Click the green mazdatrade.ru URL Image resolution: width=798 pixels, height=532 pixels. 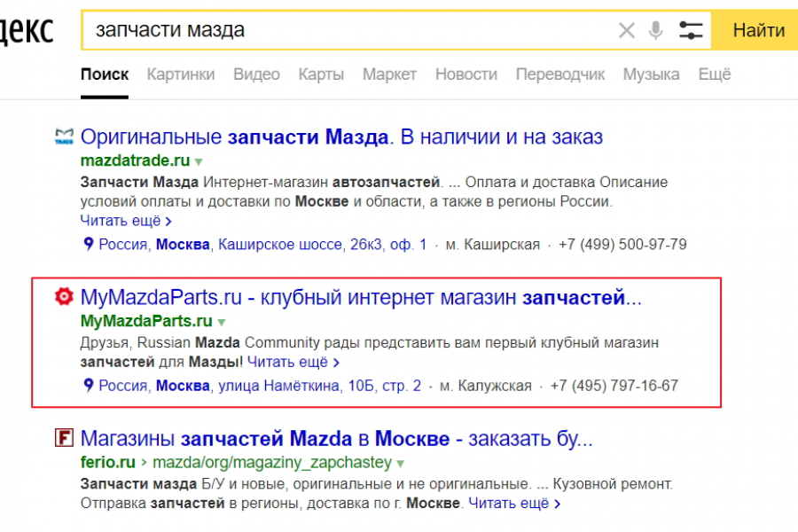[x=135, y=160]
